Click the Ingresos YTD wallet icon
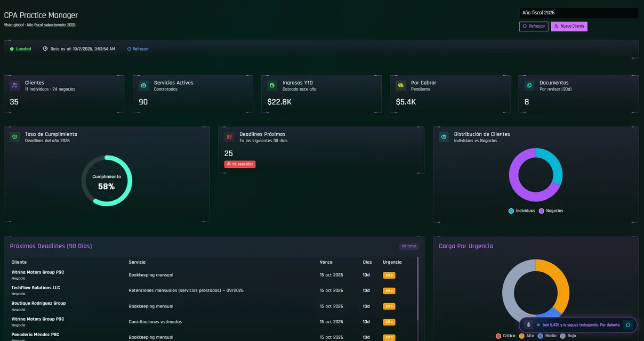644x341 pixels. (272, 85)
